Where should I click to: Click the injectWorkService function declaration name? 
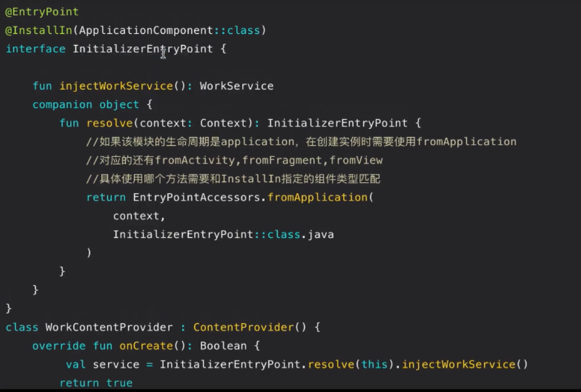click(116, 86)
